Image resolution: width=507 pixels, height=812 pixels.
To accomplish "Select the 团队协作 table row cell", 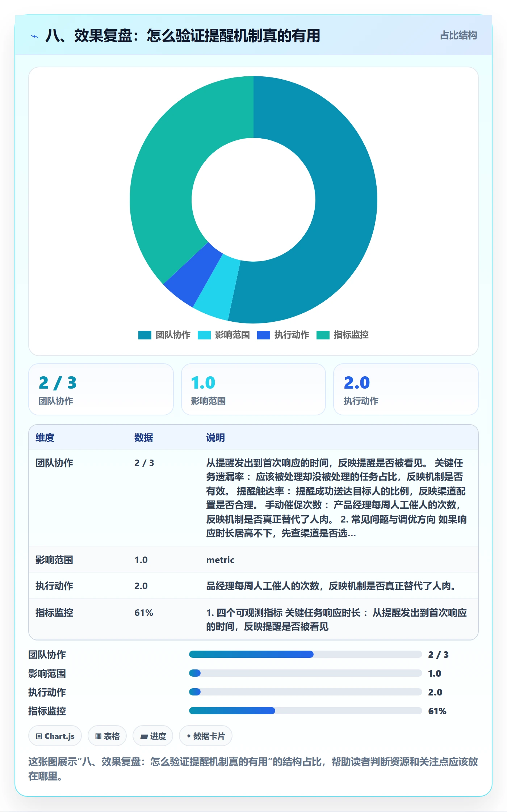I will [54, 463].
